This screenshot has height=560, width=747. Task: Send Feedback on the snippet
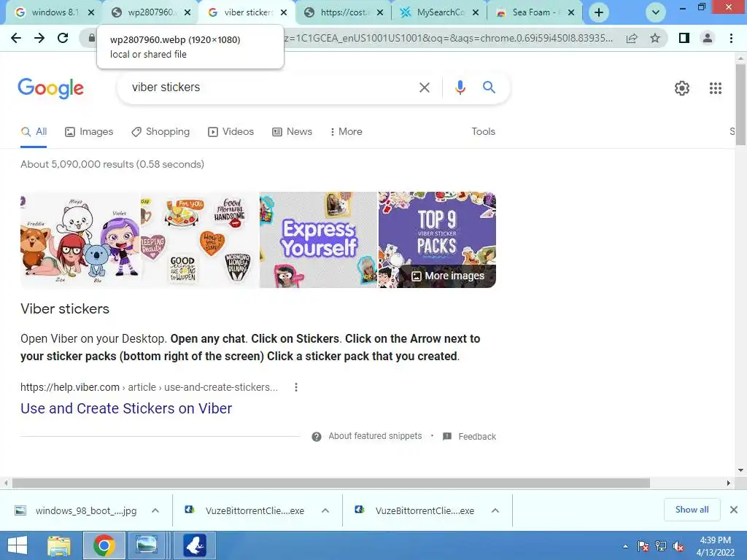(x=469, y=436)
